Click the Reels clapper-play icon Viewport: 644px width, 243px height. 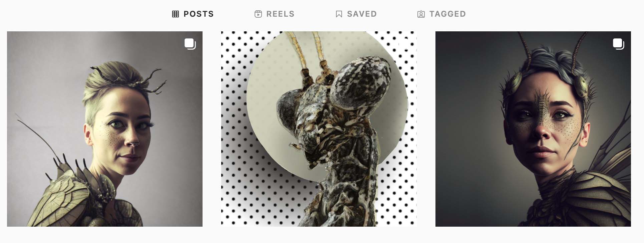258,14
